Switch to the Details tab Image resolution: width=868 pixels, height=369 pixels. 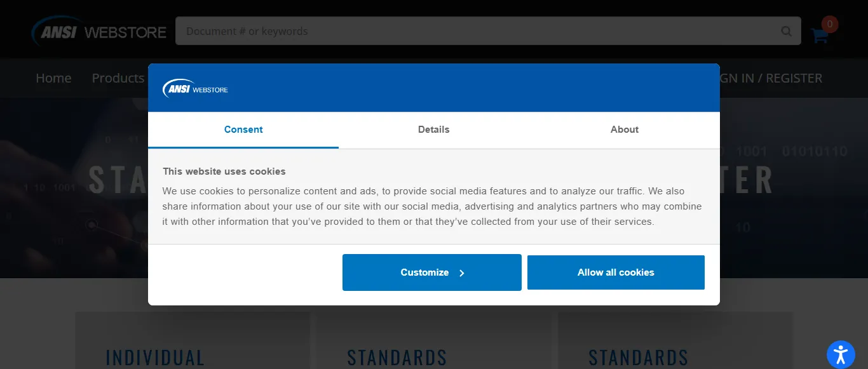click(433, 130)
